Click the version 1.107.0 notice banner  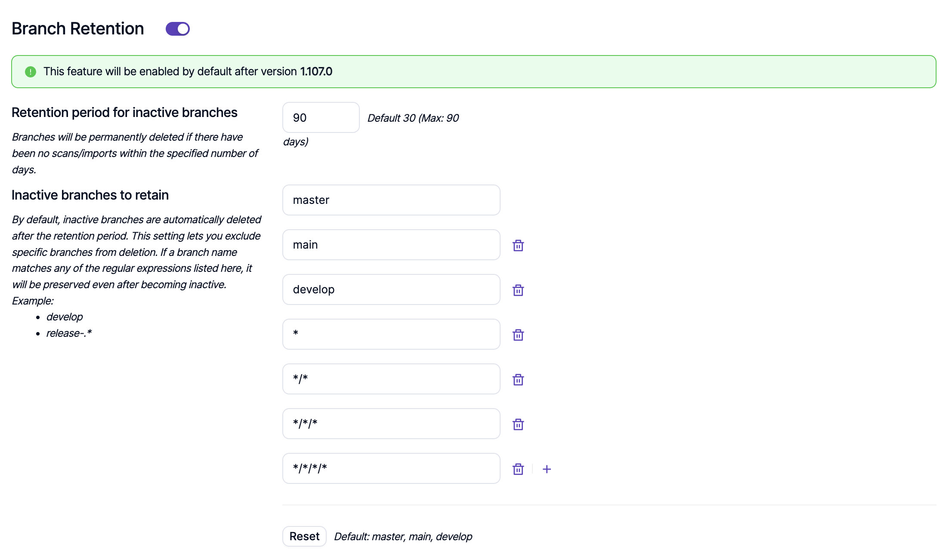point(473,71)
